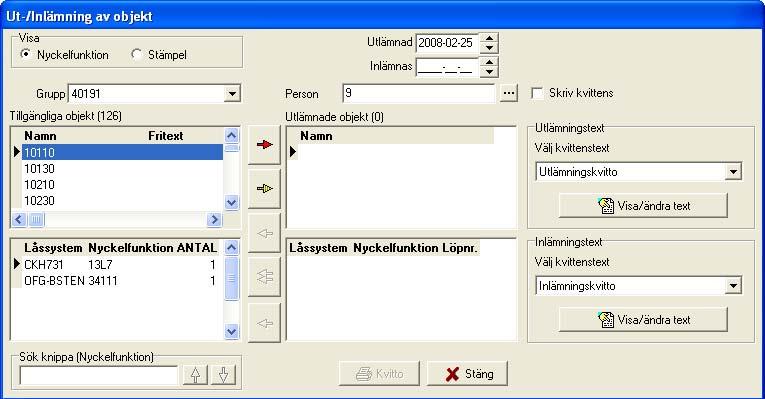Decrease the Inlämnas date with down stepper
This screenshot has width=765, height=399.
point(488,72)
